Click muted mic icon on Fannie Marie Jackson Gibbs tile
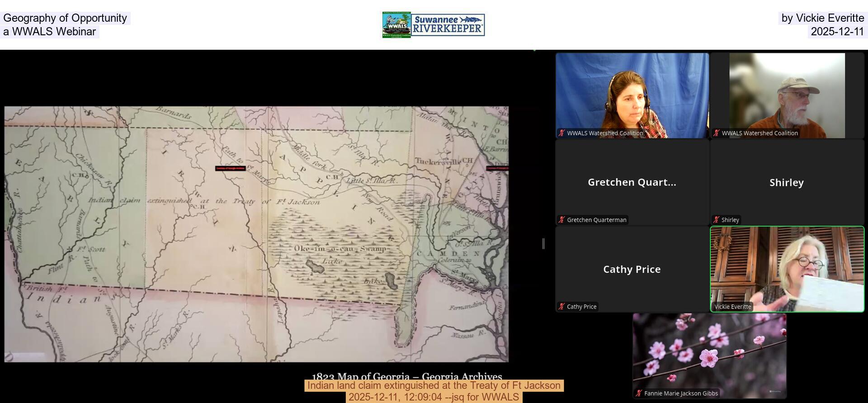 coord(639,394)
